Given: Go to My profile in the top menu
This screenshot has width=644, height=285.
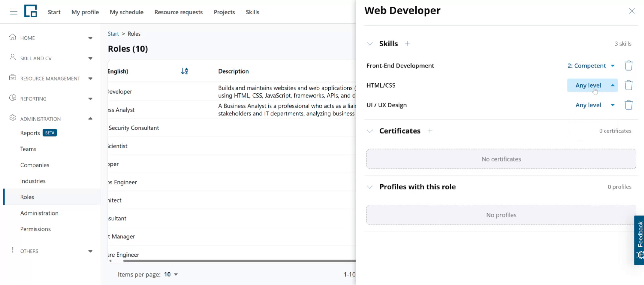Looking at the screenshot, I should 85,12.
